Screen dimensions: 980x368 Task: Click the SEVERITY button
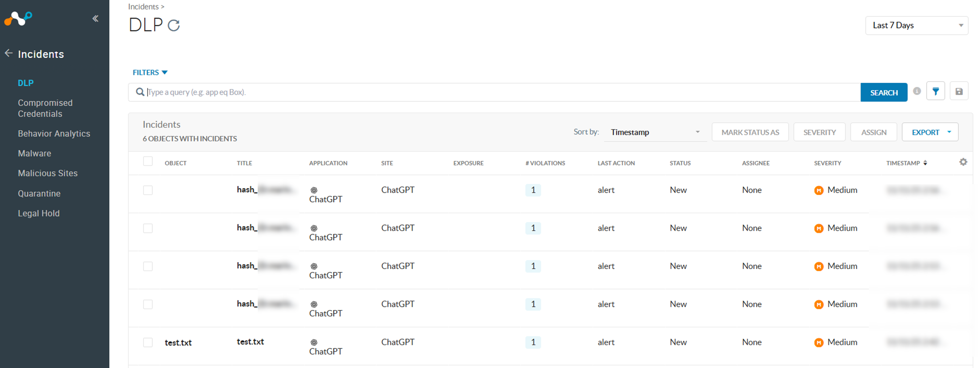[819, 132]
